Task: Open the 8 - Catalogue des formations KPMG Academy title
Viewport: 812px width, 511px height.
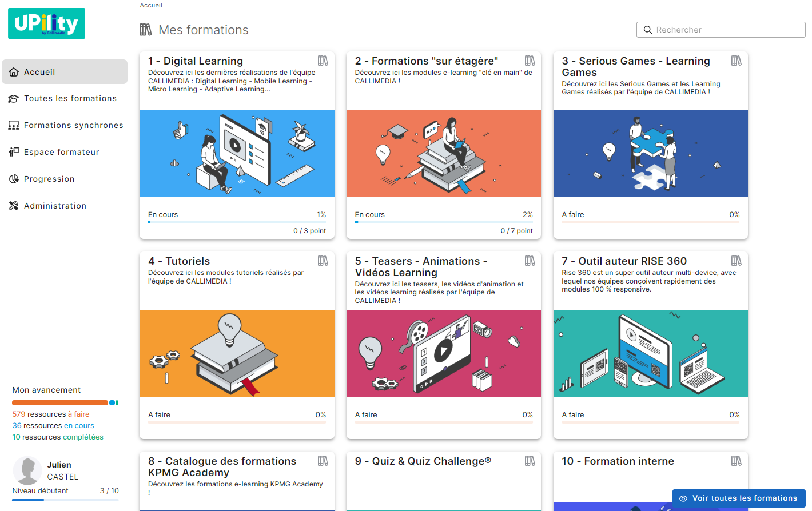Action: 222,467
